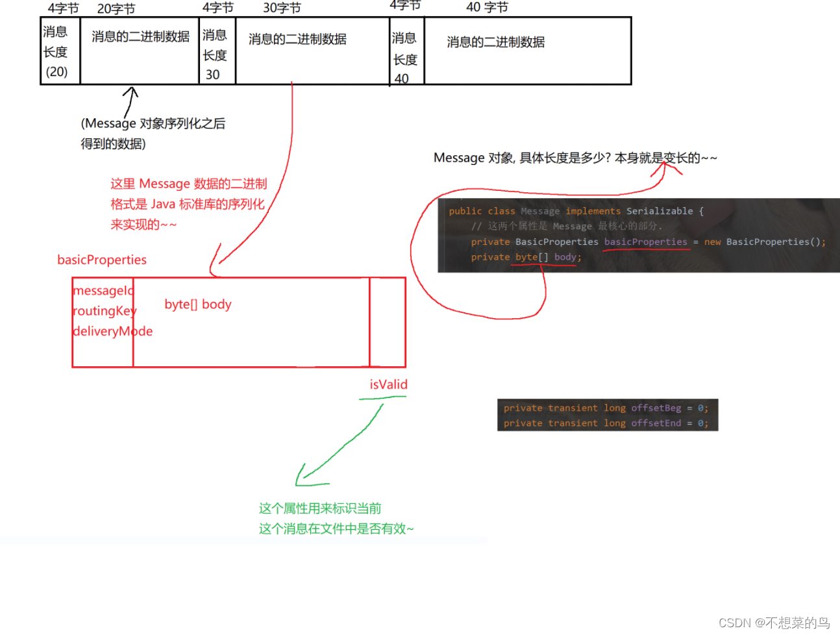Click the red "basicProperties" heading label

(102, 260)
